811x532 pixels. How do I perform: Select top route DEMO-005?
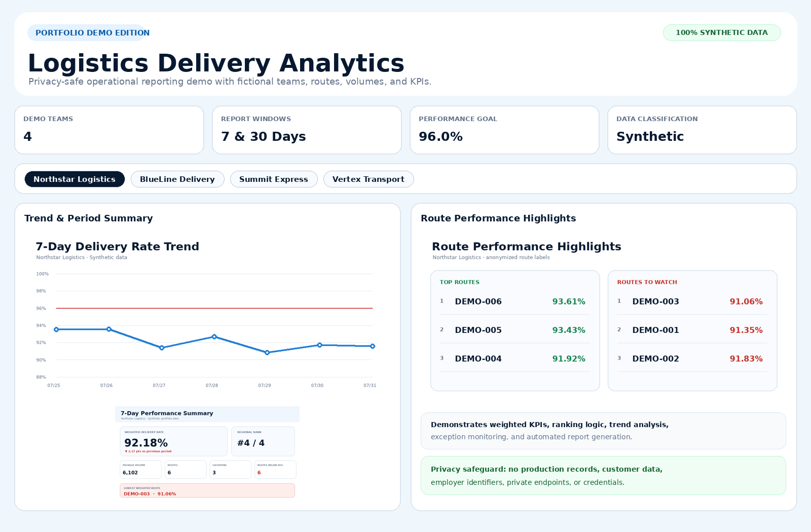click(x=515, y=330)
